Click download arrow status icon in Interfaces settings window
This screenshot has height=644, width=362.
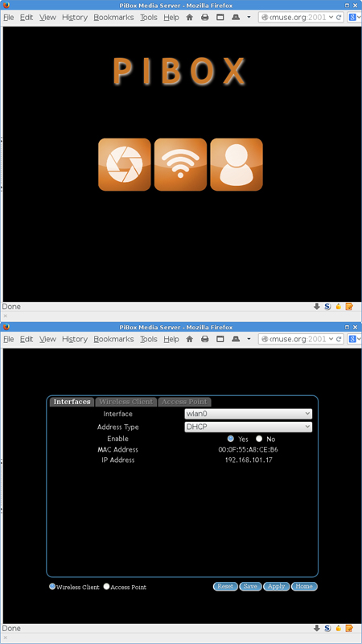pyautogui.click(x=317, y=629)
